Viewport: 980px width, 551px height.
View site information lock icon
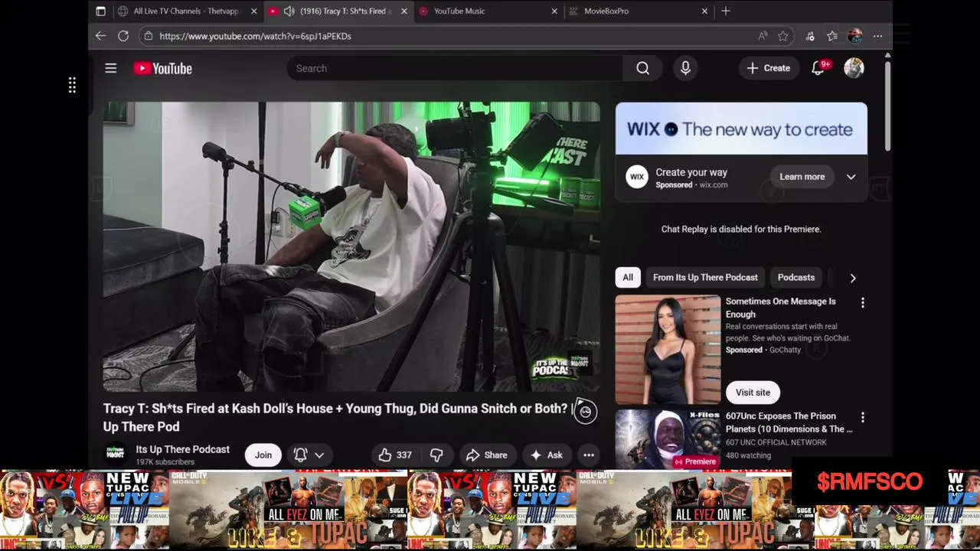(x=149, y=36)
